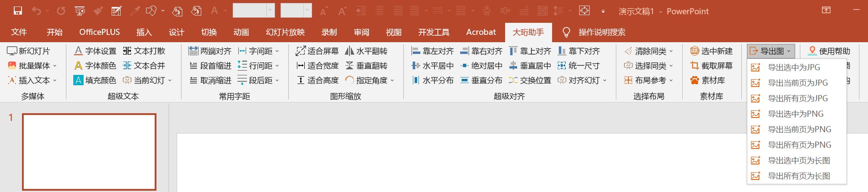
Task: Expand the 批量媒体 dropdown
Action: pos(55,66)
